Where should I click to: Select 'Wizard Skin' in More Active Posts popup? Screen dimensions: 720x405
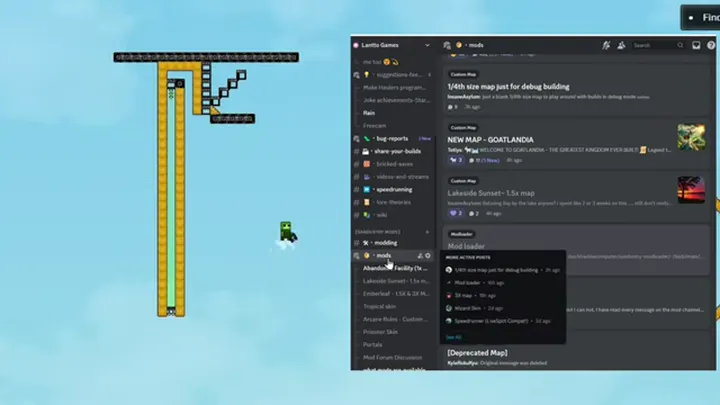click(502, 308)
